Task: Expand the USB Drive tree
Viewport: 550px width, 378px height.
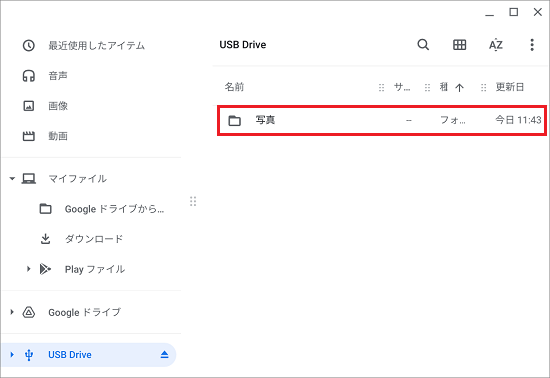Action: (12, 355)
